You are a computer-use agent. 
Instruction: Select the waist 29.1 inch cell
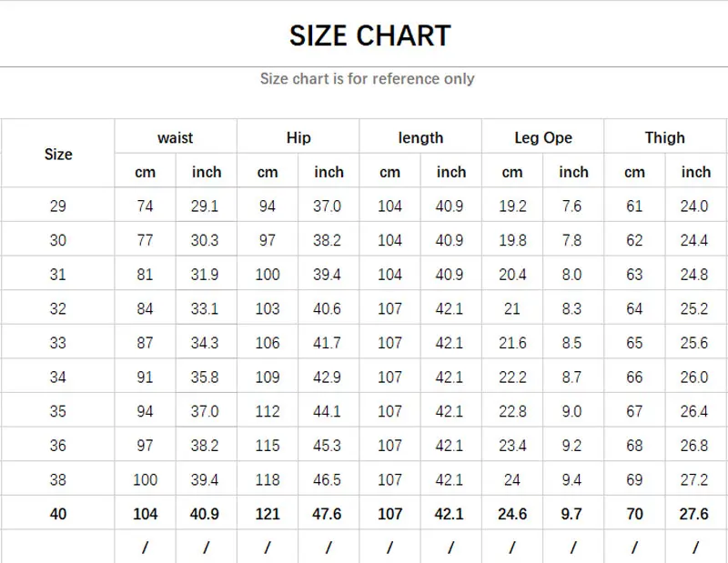click(x=207, y=206)
